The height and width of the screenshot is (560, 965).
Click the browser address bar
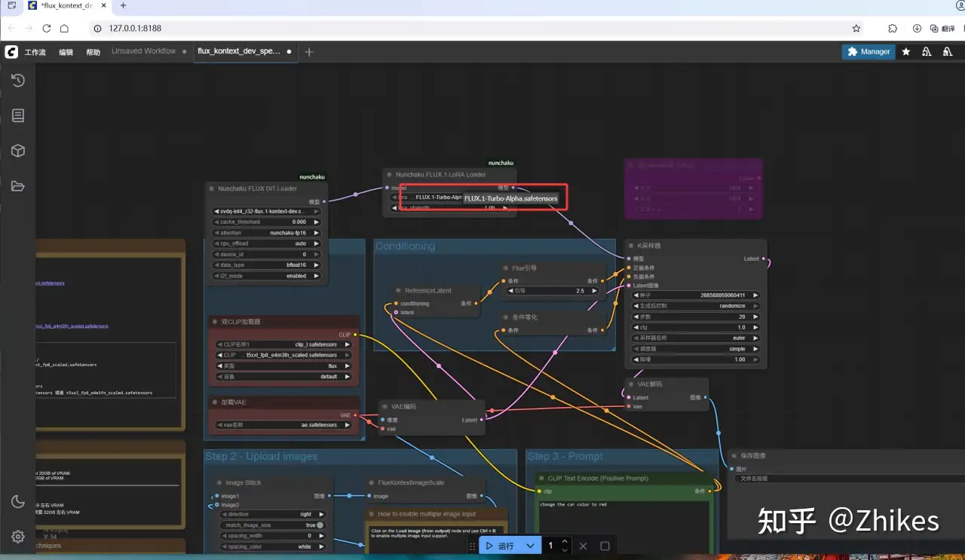[x=475, y=29]
